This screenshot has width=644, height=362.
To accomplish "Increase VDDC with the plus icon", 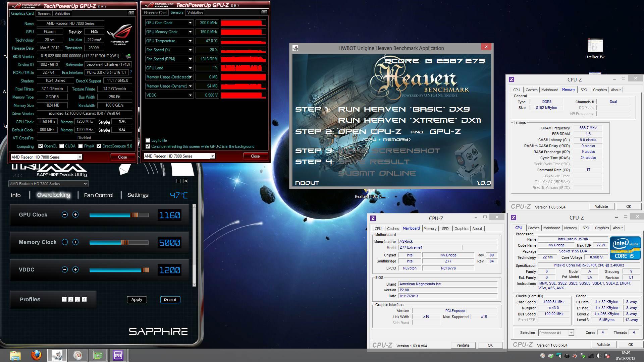I will 75,269.
